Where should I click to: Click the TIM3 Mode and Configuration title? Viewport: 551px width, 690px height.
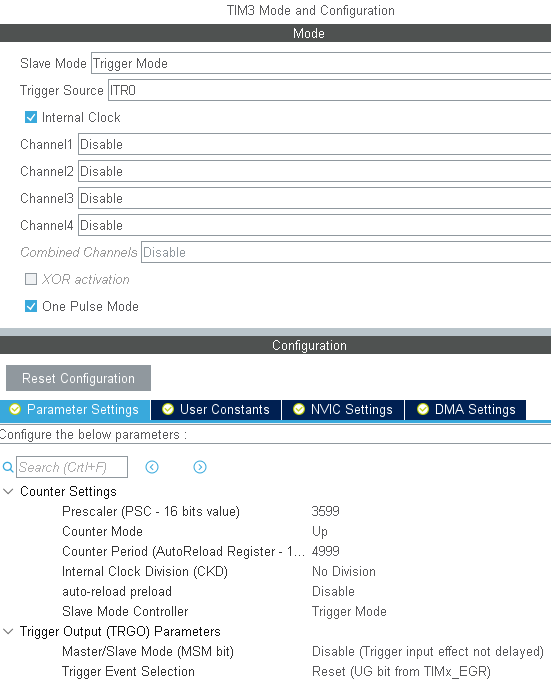tap(310, 11)
